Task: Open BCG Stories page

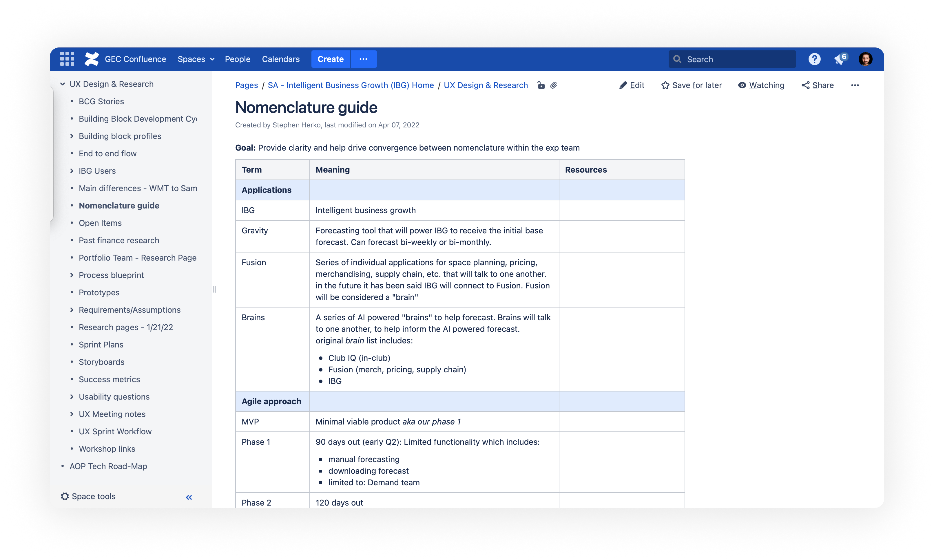Action: click(101, 101)
